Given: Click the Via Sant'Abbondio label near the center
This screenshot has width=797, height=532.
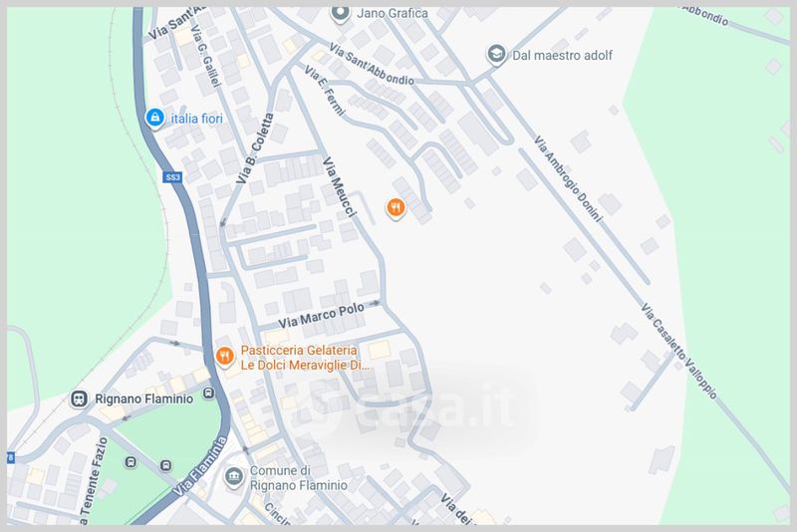Looking at the screenshot, I should 371,64.
